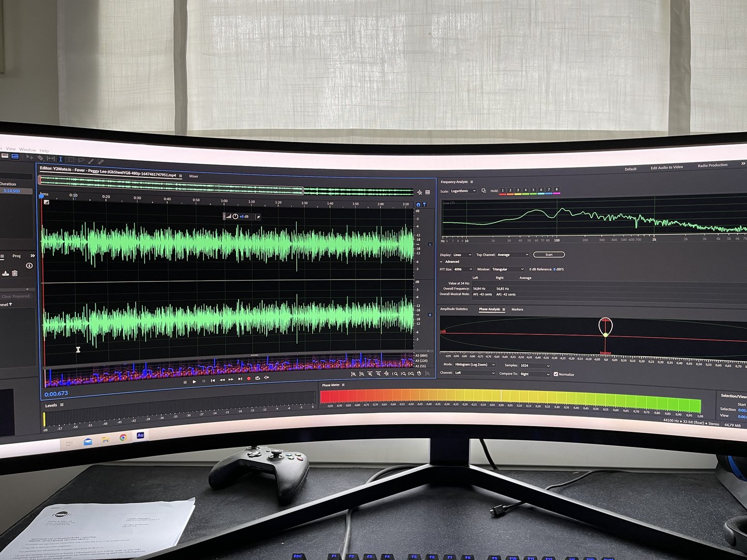Open Samples dropdown showing 1024
This screenshot has height=560, width=747.
pyautogui.click(x=535, y=366)
